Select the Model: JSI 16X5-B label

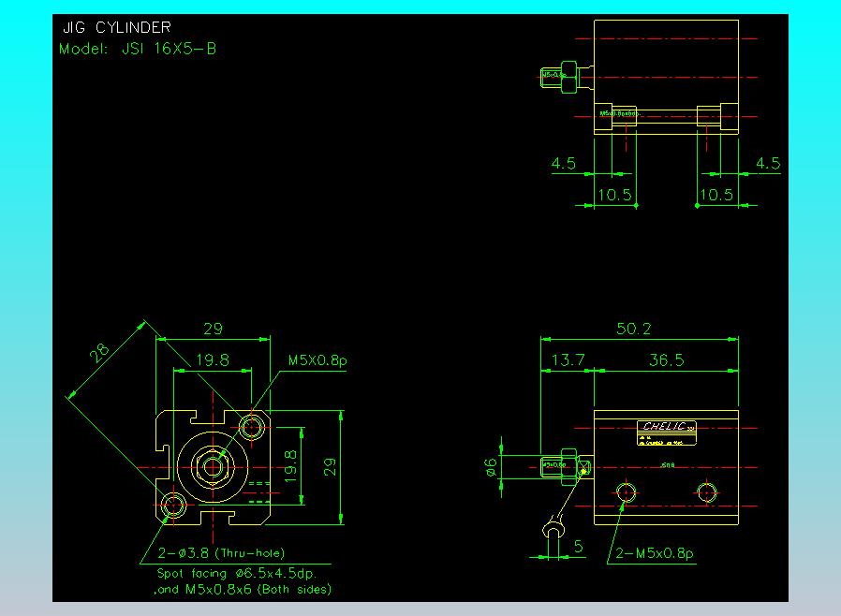point(138,49)
